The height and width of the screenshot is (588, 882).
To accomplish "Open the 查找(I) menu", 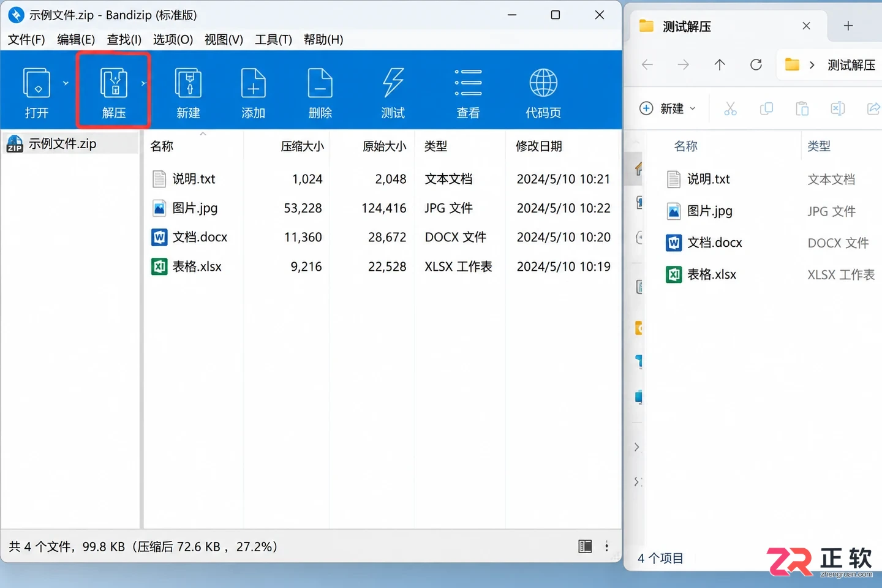I will (x=124, y=40).
